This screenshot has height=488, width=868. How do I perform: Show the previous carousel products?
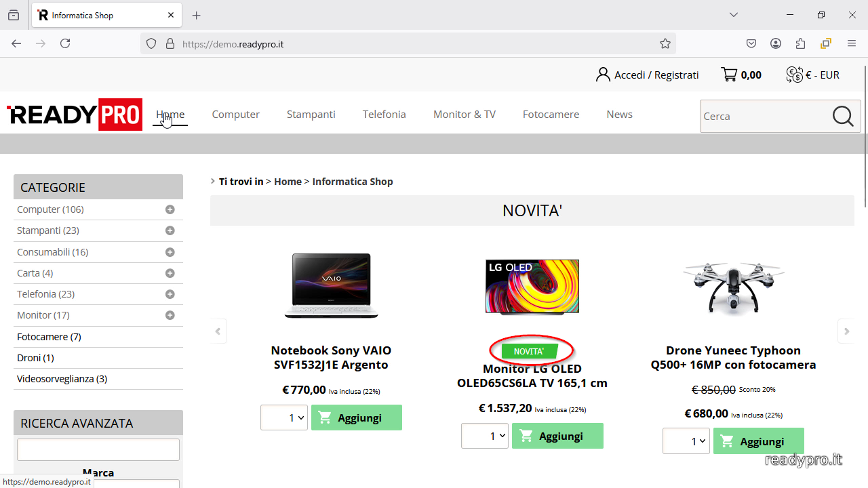(218, 331)
